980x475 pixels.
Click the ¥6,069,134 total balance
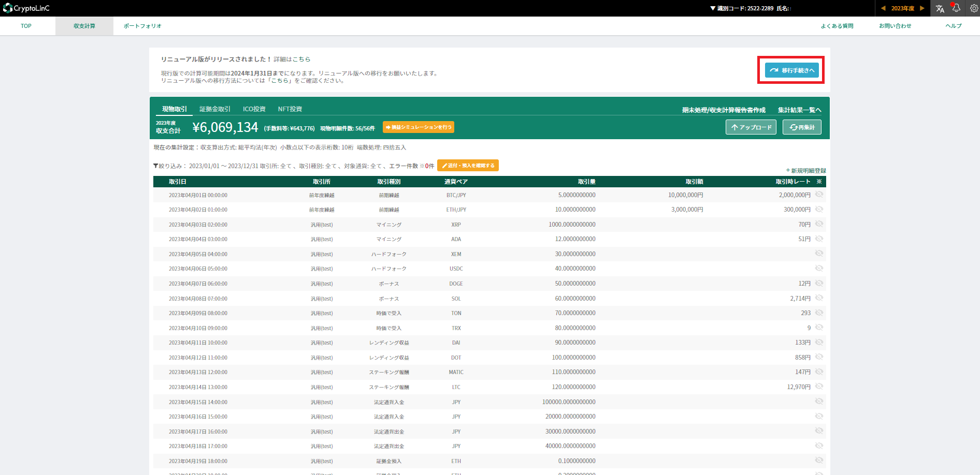click(225, 127)
